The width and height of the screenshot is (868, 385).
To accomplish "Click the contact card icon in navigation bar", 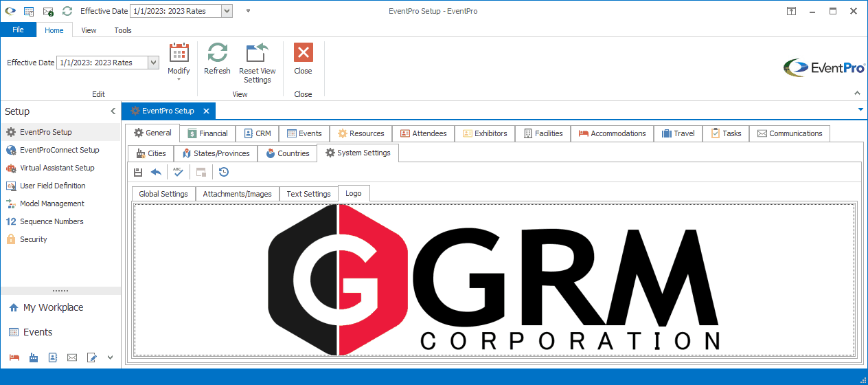I will coord(52,357).
